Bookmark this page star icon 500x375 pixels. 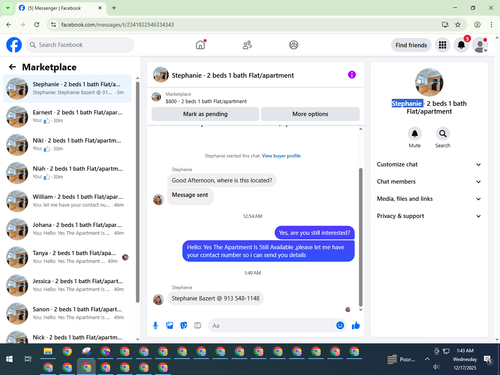(458, 24)
